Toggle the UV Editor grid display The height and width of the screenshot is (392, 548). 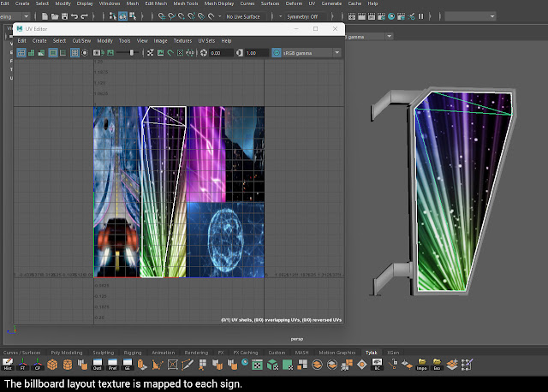click(x=75, y=53)
